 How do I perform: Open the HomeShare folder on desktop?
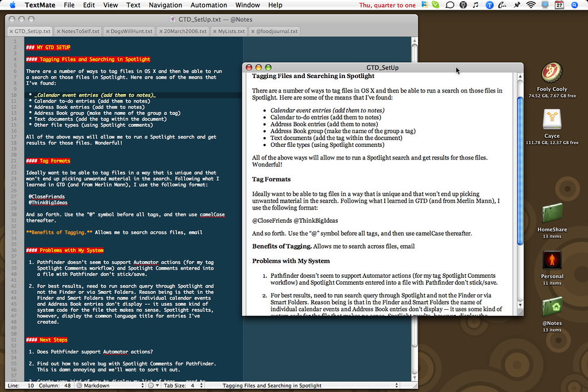coord(552,213)
